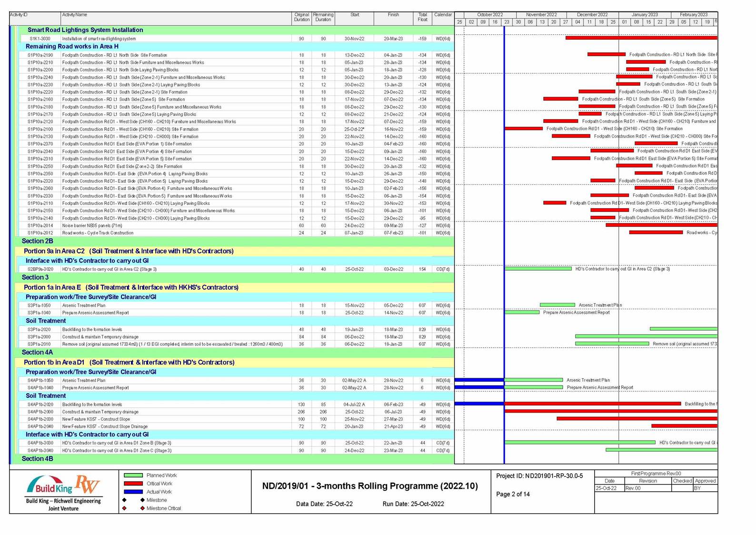Click the Project ID ND201901-RP-30.0-5 text

point(539,476)
